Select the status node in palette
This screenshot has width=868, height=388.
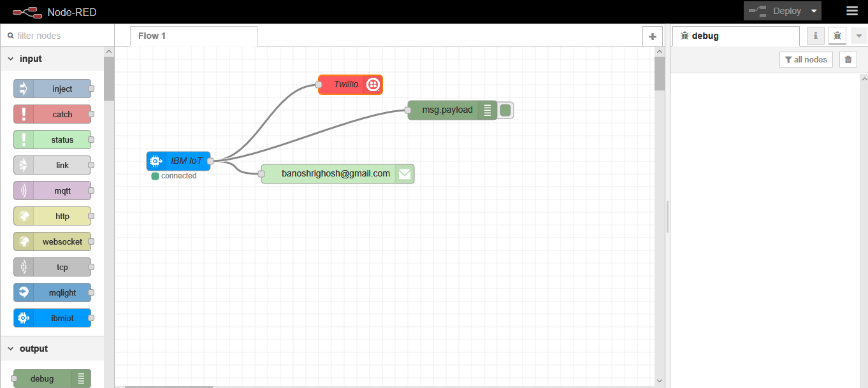coord(52,140)
